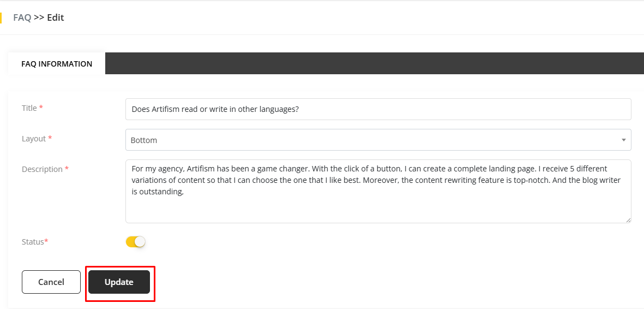Switch to the FAQ INFORMATION tab
Image resolution: width=644 pixels, height=309 pixels.
(57, 64)
